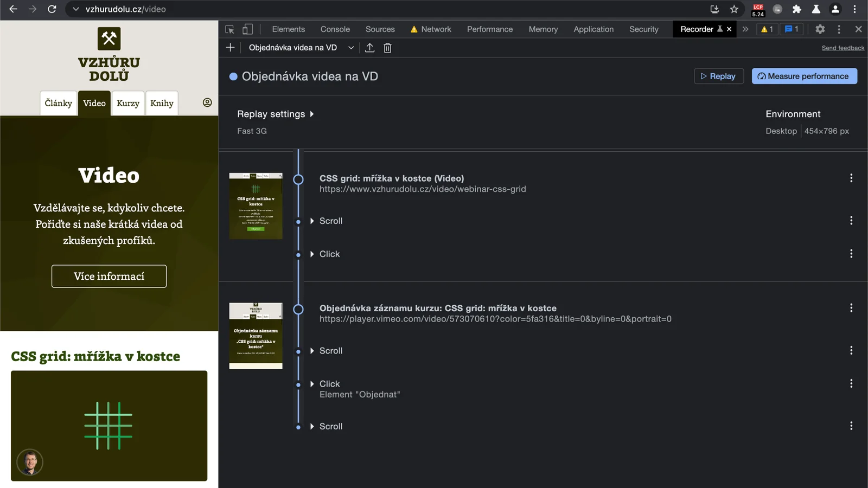Open the Send feedback link

coord(843,48)
